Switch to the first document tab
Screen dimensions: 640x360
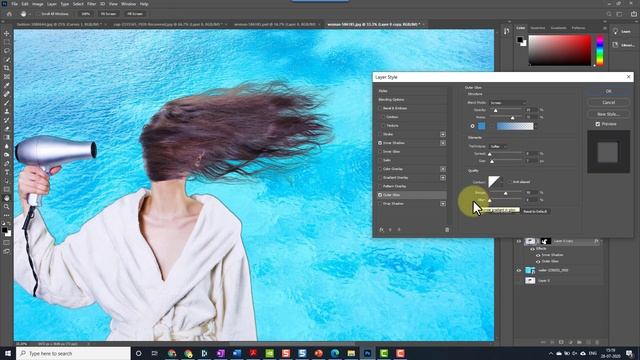[x=60, y=24]
